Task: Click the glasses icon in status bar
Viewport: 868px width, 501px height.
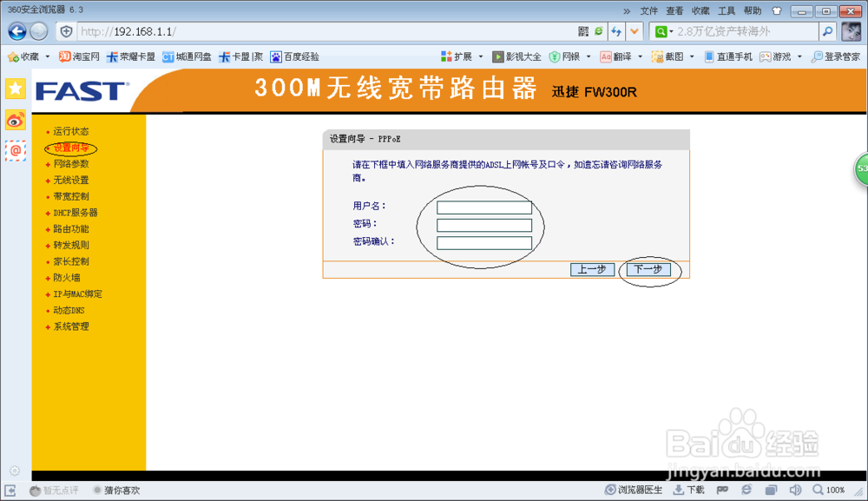Action: [722, 490]
